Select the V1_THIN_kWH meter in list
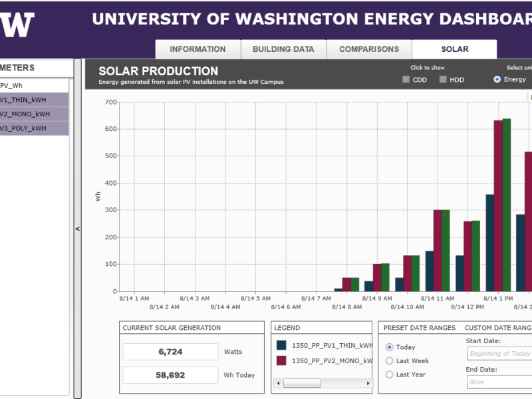The width and height of the screenshot is (532, 399). click(33, 100)
